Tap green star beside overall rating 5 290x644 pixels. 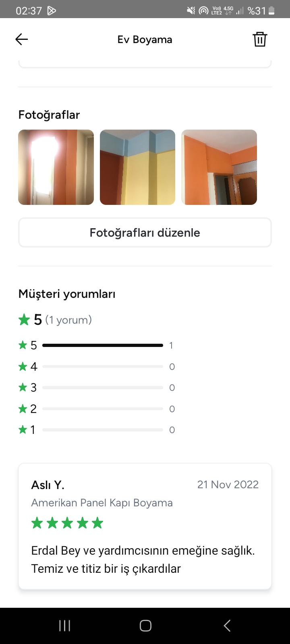coord(24,320)
